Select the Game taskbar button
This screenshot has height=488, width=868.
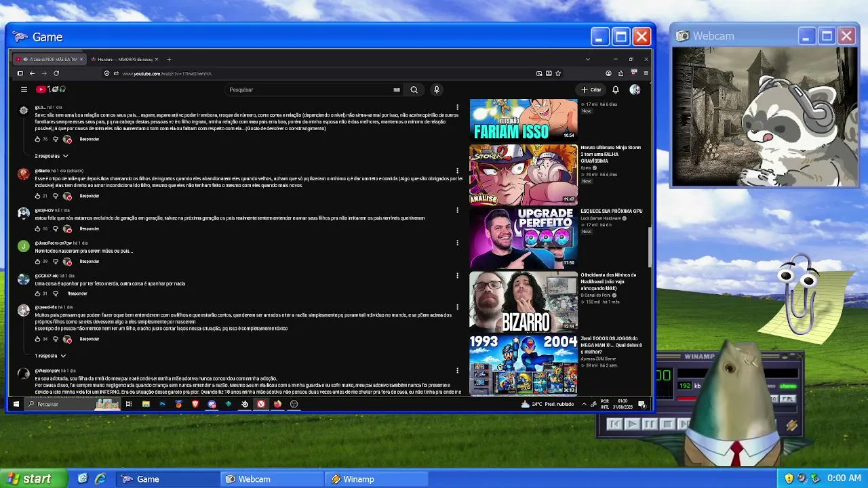168,479
